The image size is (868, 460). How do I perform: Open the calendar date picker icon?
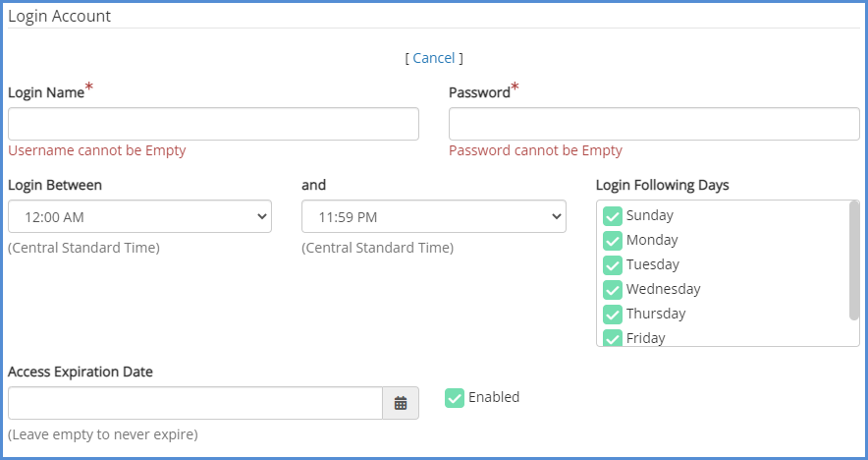click(401, 403)
